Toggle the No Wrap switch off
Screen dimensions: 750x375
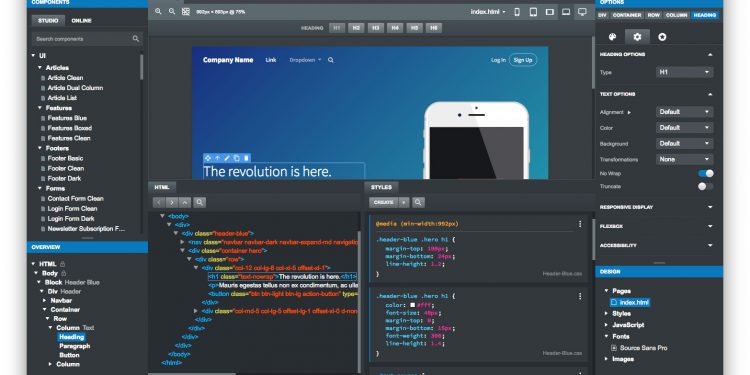(x=706, y=174)
